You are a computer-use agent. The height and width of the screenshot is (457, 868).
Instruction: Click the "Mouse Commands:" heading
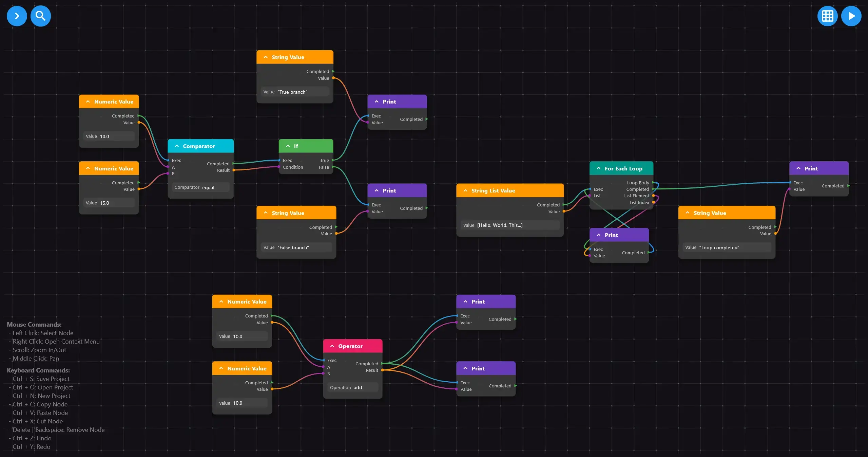(x=34, y=325)
